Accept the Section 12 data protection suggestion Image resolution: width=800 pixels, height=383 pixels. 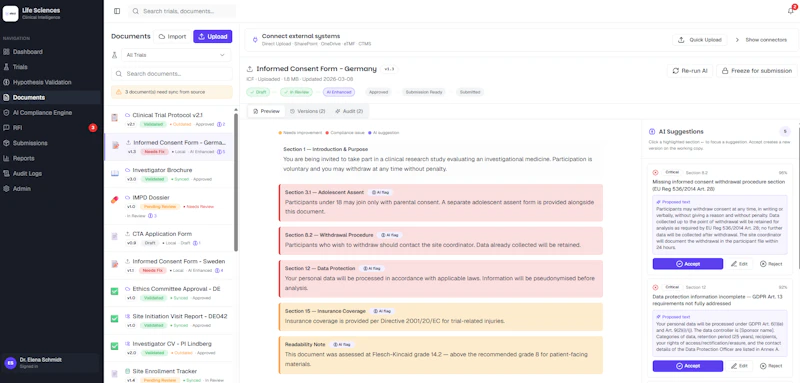click(687, 366)
